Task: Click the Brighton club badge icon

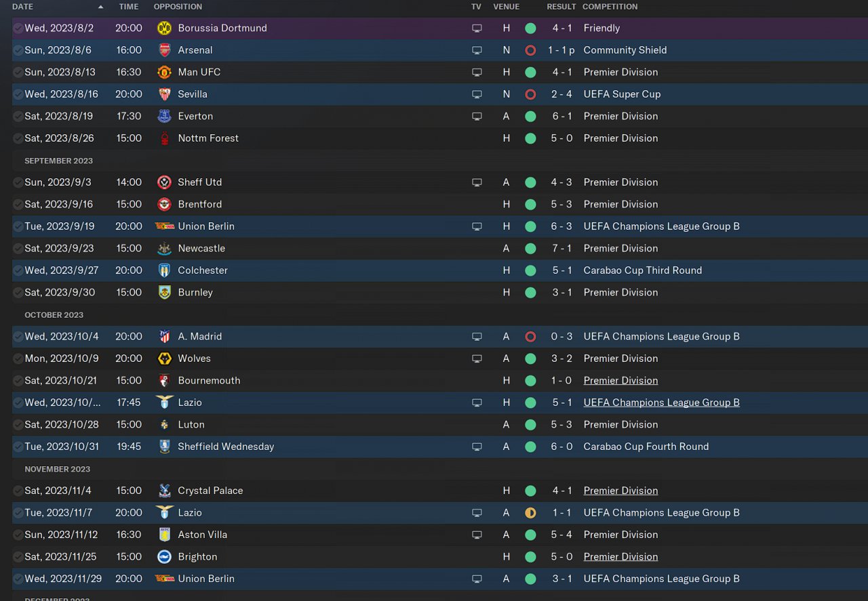Action: tap(164, 557)
